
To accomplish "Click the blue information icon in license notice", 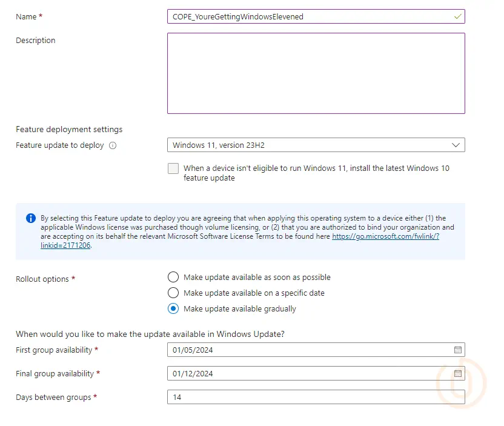I will click(31, 218).
